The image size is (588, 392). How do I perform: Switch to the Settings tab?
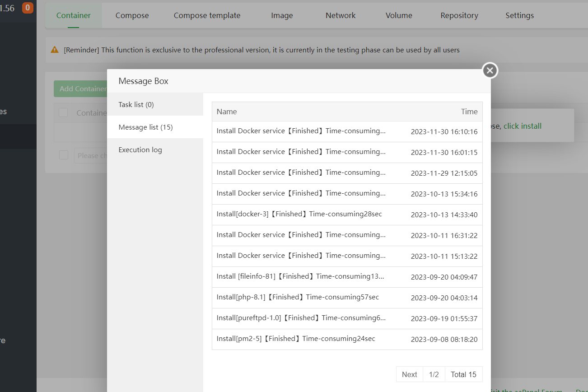pyautogui.click(x=519, y=15)
